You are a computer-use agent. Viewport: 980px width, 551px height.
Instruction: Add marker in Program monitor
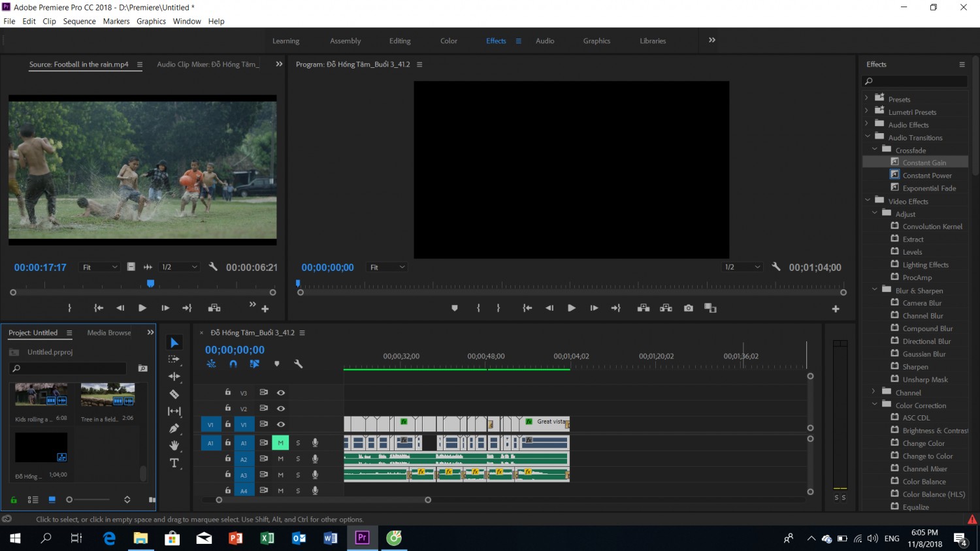tap(455, 308)
